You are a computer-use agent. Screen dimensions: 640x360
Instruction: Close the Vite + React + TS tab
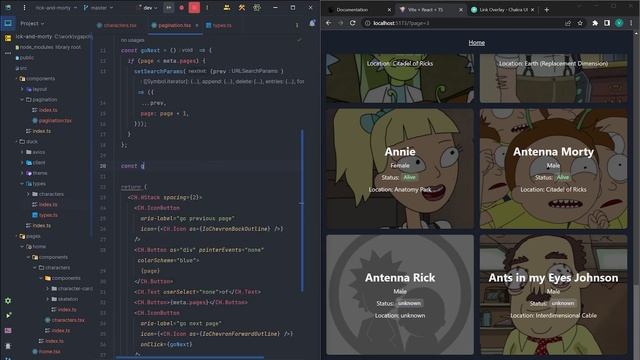pyautogui.click(x=461, y=9)
